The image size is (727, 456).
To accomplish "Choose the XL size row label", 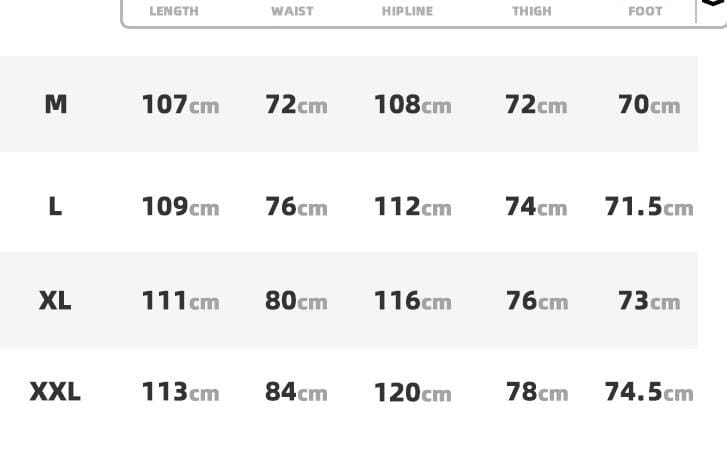I will click(x=55, y=300).
